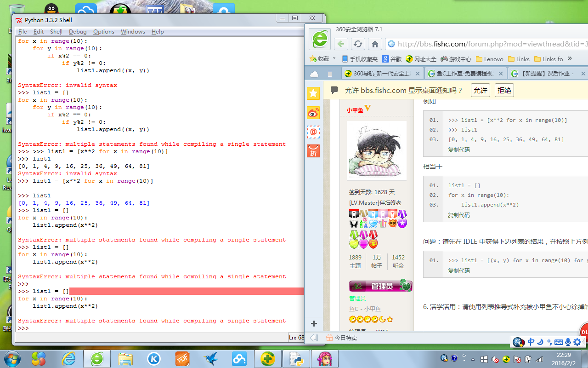
Task: Refresh the page with the browser reload icon
Action: [358, 44]
